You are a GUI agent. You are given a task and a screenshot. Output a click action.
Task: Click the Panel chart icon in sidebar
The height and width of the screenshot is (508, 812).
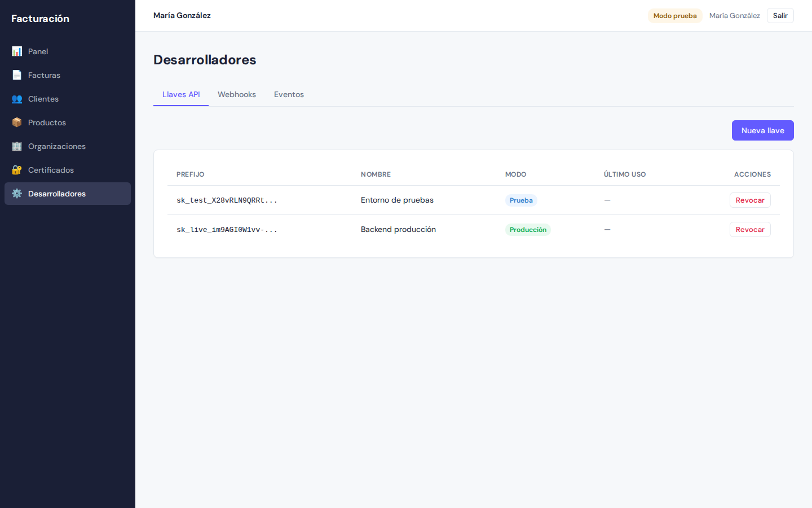(17, 51)
